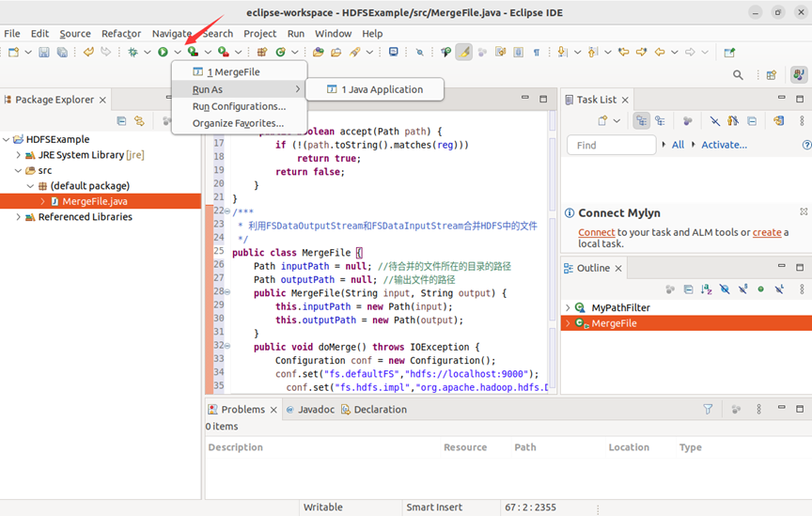Image resolution: width=812 pixels, height=516 pixels.
Task: Click the create local task link
Action: click(767, 232)
